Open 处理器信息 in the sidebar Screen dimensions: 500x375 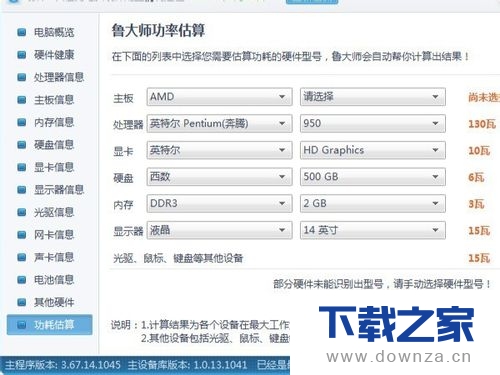point(59,77)
